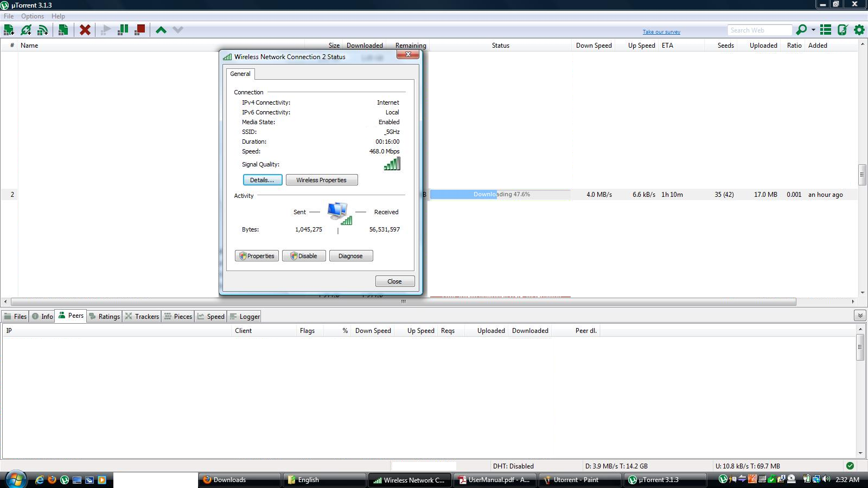Switch to the Speed tab
This screenshot has width=868, height=488.
pyautogui.click(x=210, y=316)
